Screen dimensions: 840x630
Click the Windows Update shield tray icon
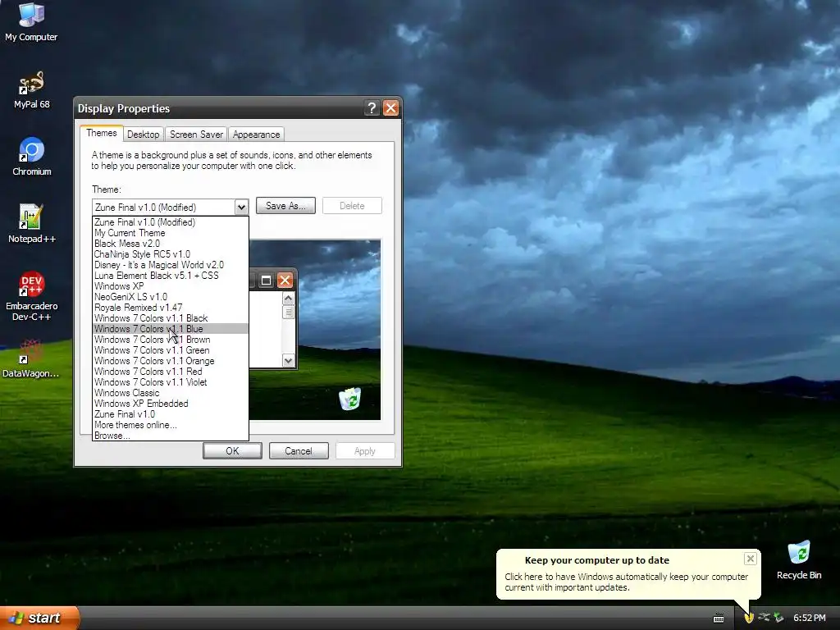[x=749, y=618]
